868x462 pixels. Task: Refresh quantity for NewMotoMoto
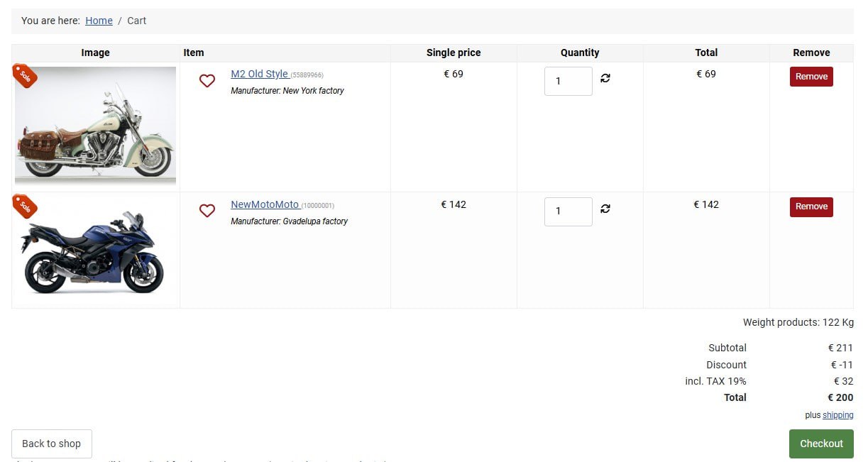click(605, 209)
